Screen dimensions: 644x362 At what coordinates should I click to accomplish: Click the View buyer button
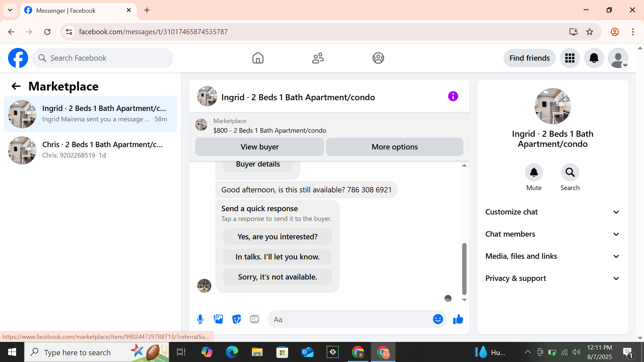click(259, 147)
